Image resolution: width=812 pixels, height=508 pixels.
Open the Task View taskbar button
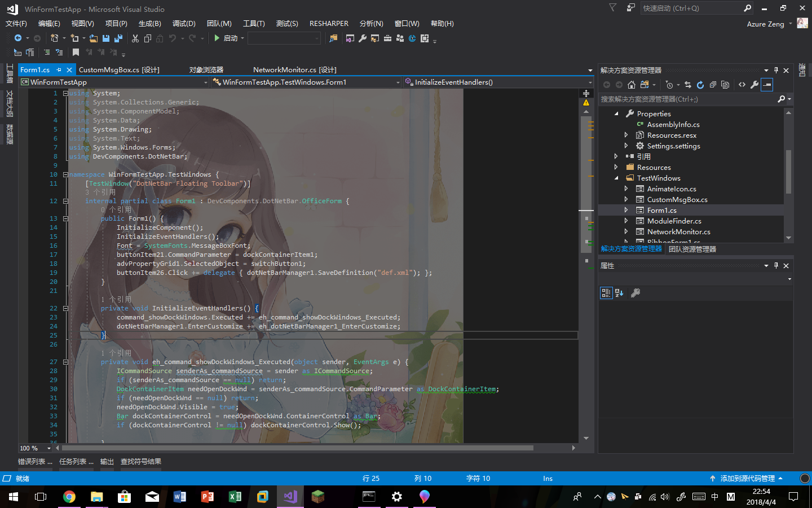pyautogui.click(x=41, y=497)
